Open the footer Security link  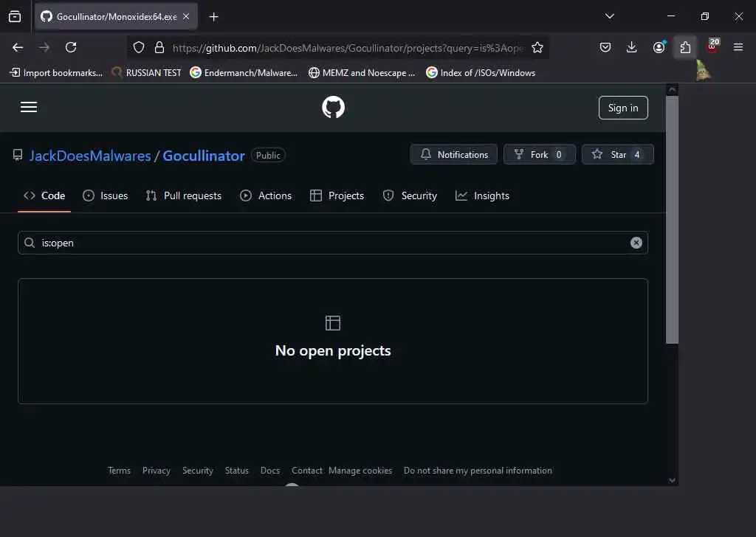coord(198,471)
